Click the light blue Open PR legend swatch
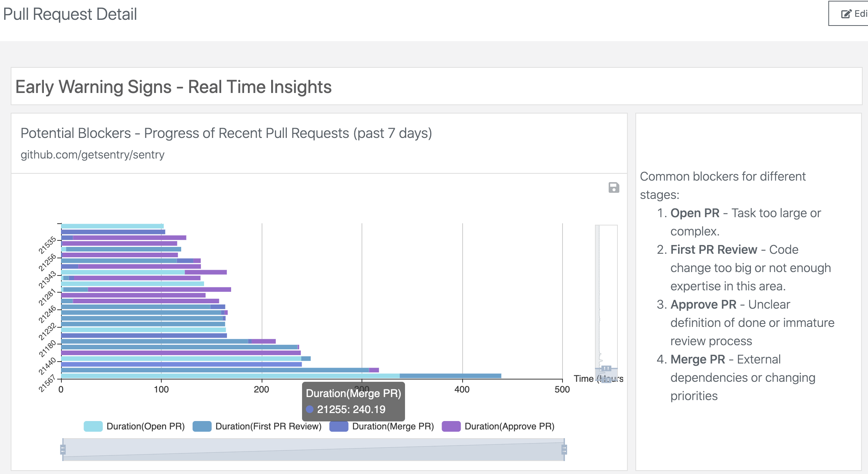The width and height of the screenshot is (868, 474). [x=93, y=426]
